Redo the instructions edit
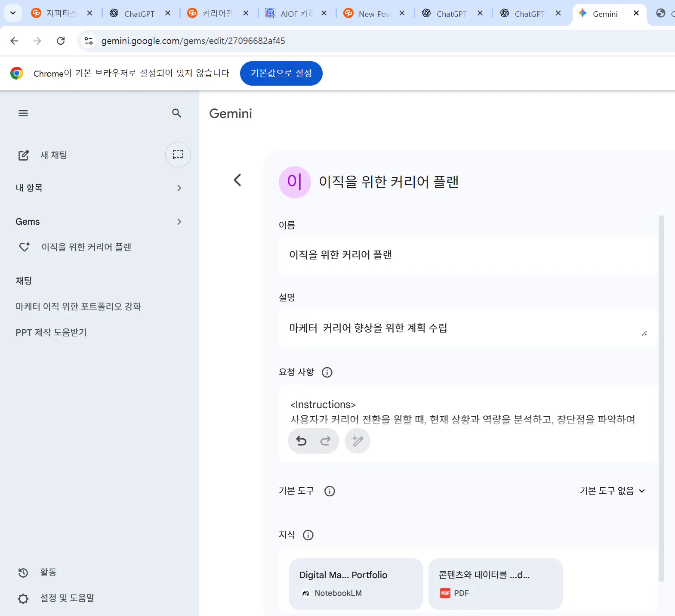 [326, 441]
